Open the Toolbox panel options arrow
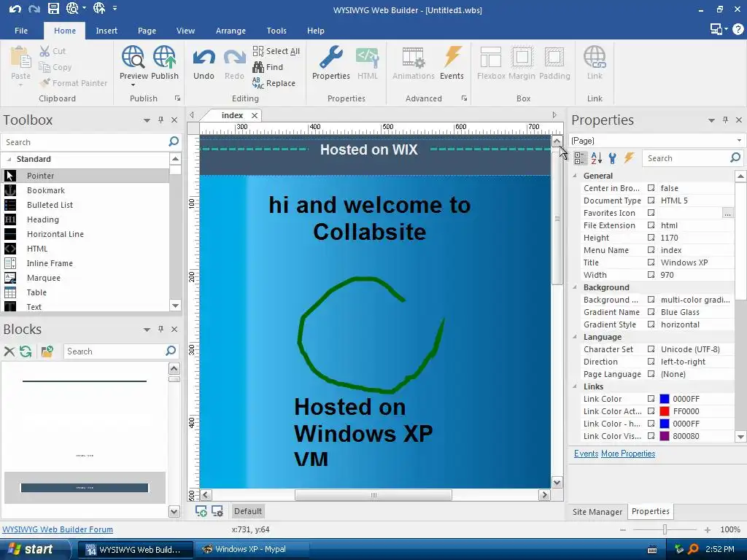747x560 pixels. pyautogui.click(x=147, y=120)
